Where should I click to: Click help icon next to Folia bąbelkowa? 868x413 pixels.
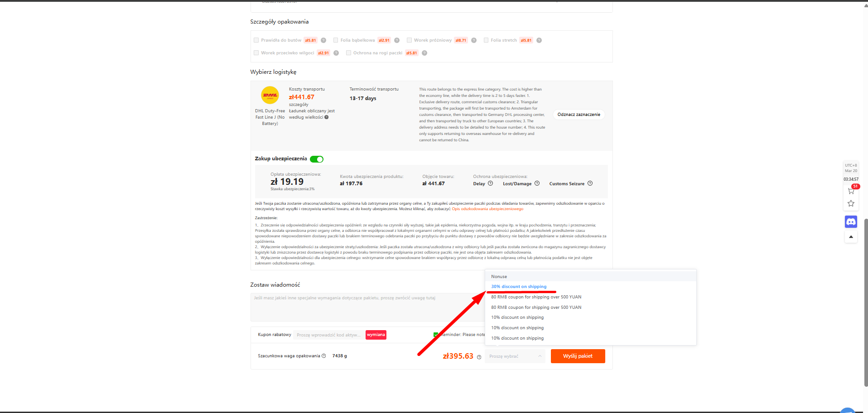point(397,40)
